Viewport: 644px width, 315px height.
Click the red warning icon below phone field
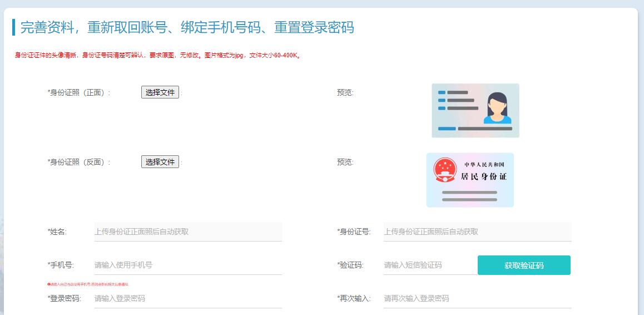click(x=49, y=284)
